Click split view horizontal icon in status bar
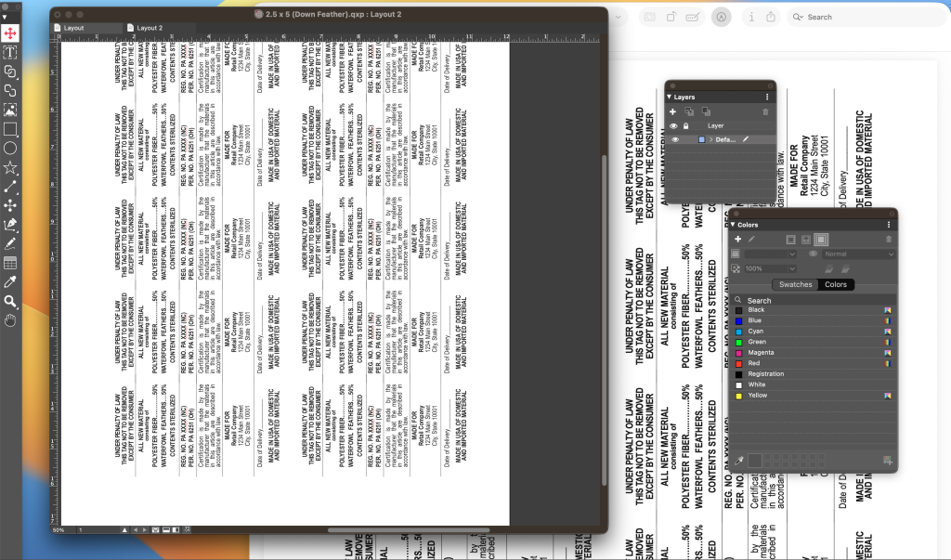The width and height of the screenshot is (951, 560). [x=166, y=529]
